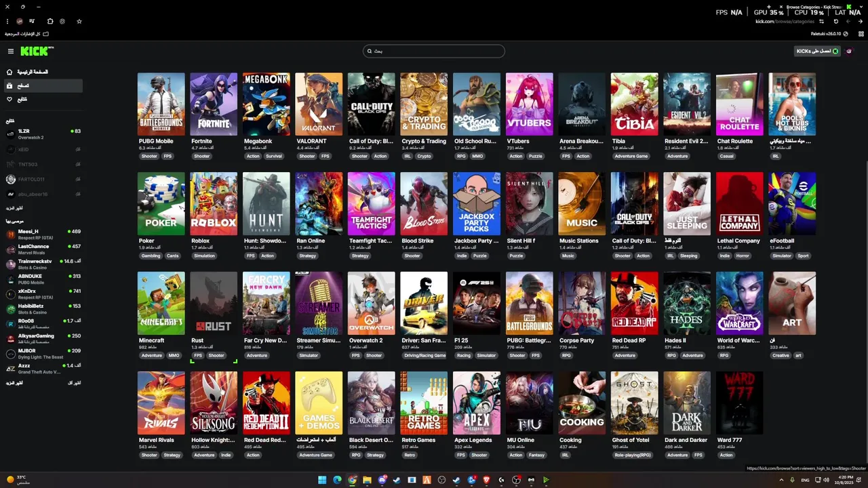This screenshot has width=868, height=488.
Task: Click the magnifier icon in the search bar
Action: (370, 51)
